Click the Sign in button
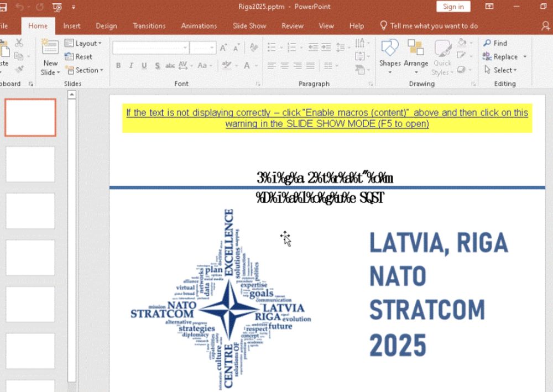The image size is (553, 392). 453,6
